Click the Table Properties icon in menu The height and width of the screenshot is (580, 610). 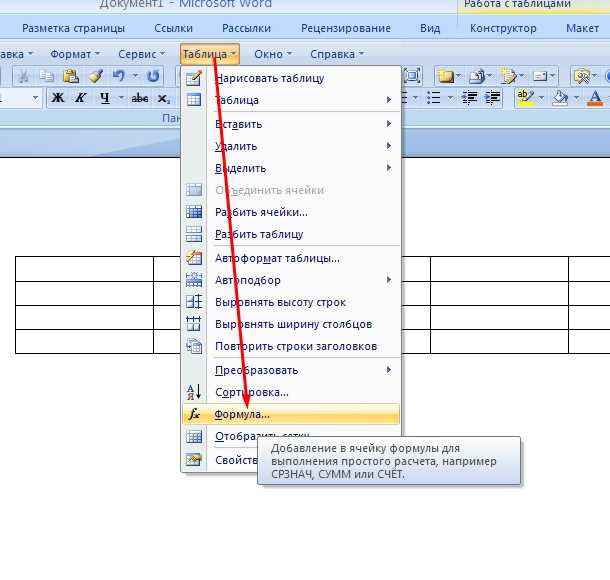(x=194, y=460)
